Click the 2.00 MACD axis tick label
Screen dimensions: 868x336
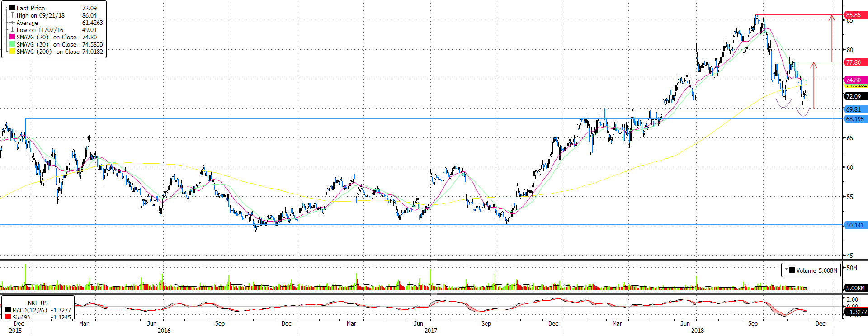click(852, 299)
